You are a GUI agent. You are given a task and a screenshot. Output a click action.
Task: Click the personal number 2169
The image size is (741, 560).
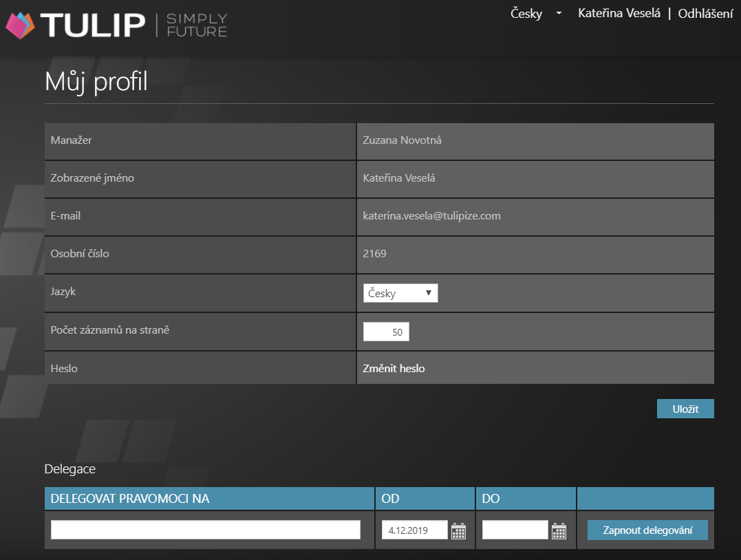pos(374,254)
